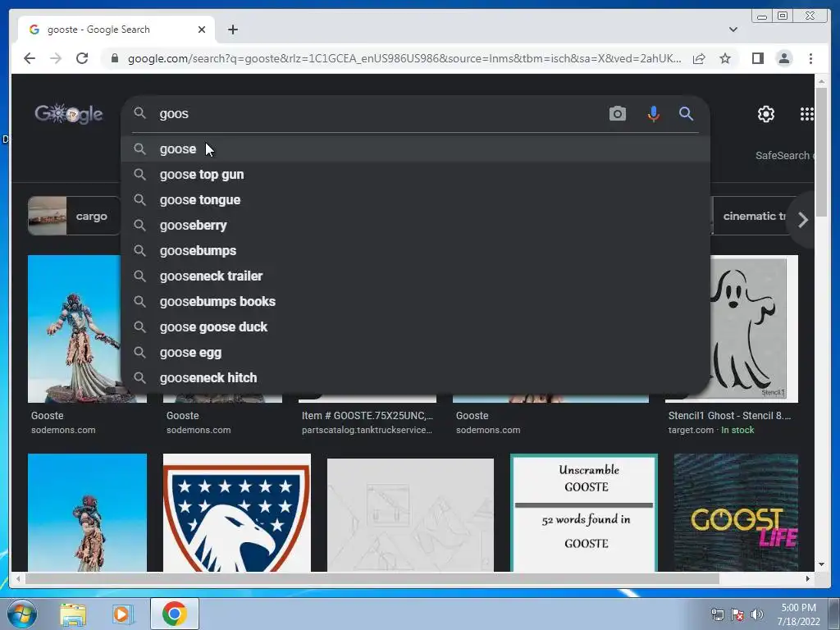This screenshot has height=630, width=840.
Task: Open Chrome three-dot menu
Action: point(810,58)
